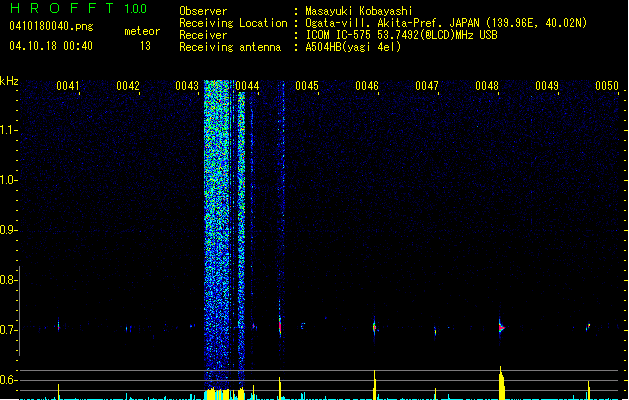629x400 pixels.
Task: Click the A504HB(yagi 4el) antenna text
Action: (353, 47)
